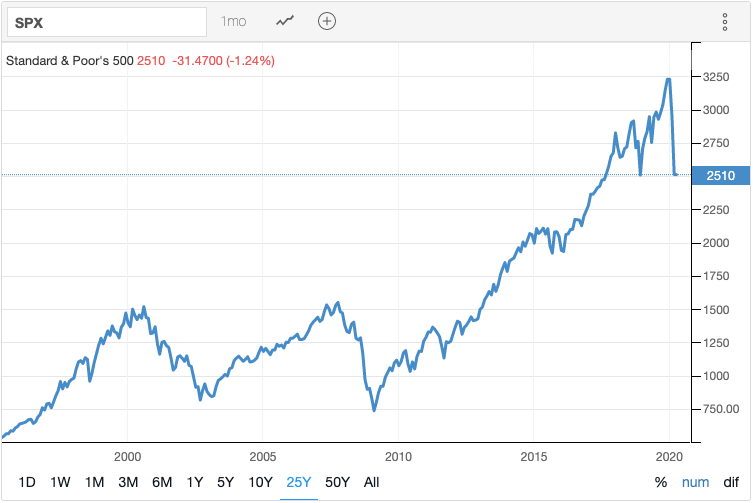Open the 1mo interval dropdown
This screenshot has width=753, height=503.
[x=233, y=21]
